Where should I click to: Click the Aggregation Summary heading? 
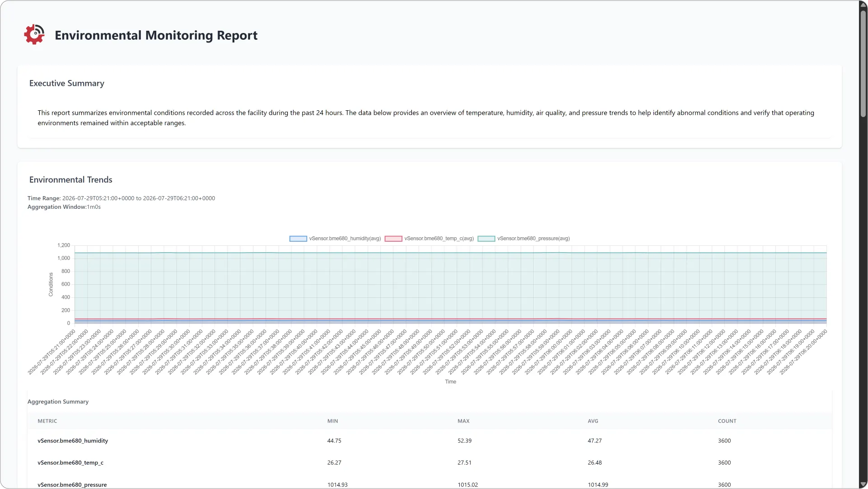58,402
